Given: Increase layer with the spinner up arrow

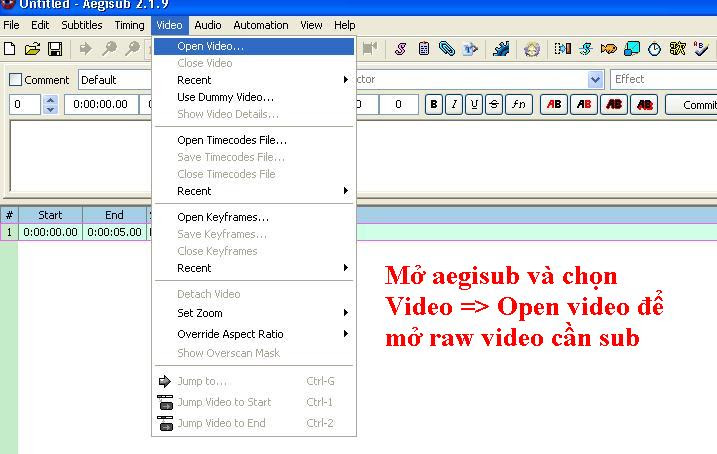Looking at the screenshot, I should [x=50, y=99].
